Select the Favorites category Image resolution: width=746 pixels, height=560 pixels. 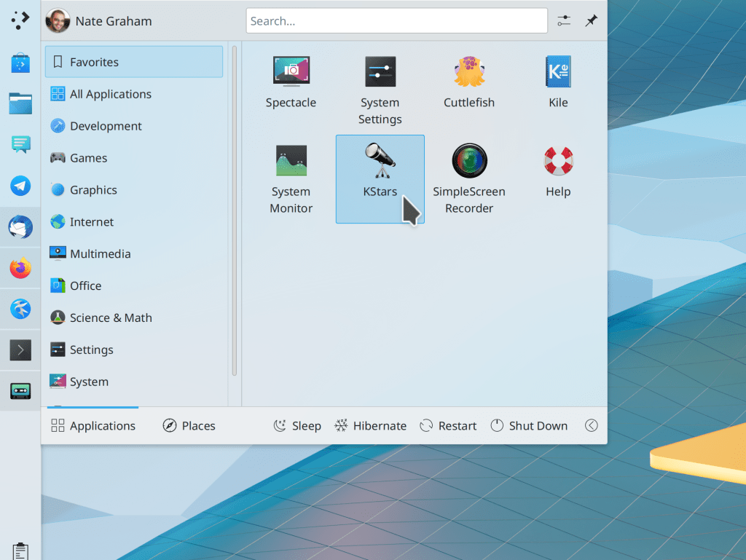[x=134, y=62]
